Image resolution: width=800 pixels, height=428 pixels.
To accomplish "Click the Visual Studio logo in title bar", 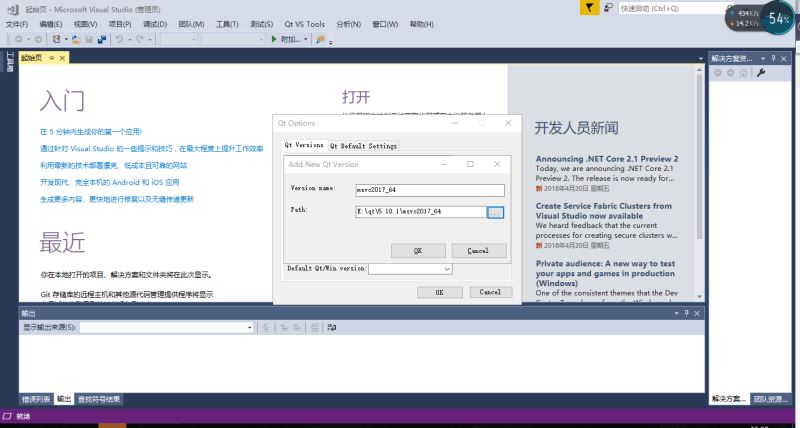I will click(x=13, y=9).
